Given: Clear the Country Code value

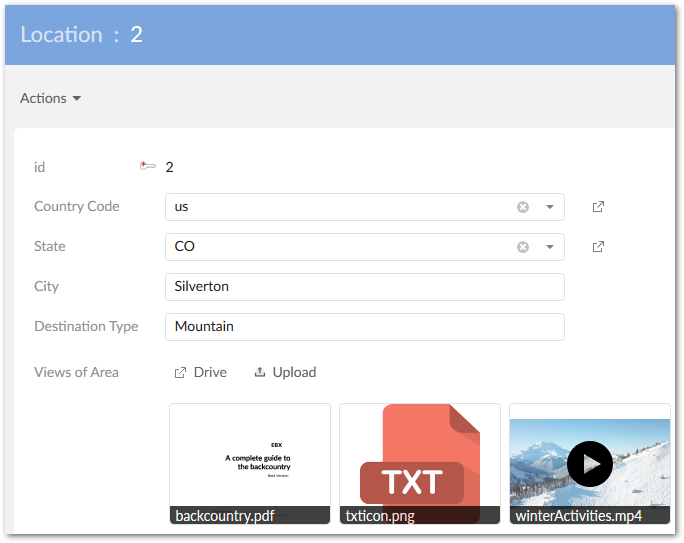Looking at the screenshot, I should click(523, 207).
